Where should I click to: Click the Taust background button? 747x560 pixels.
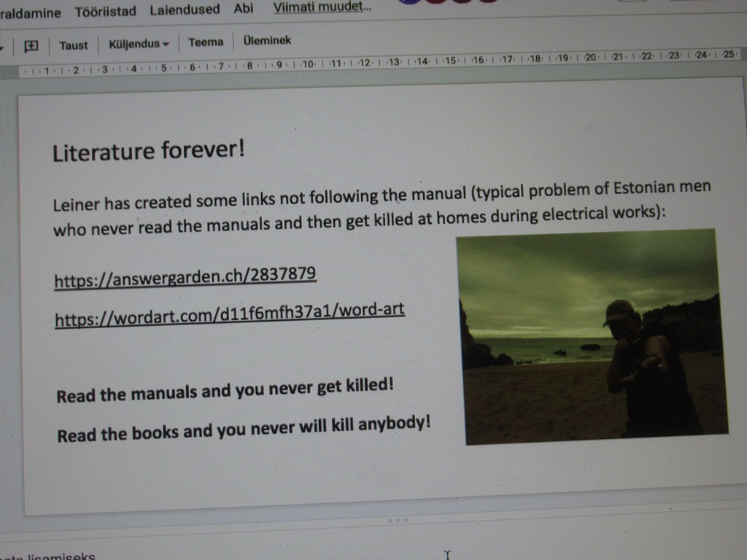click(x=74, y=46)
